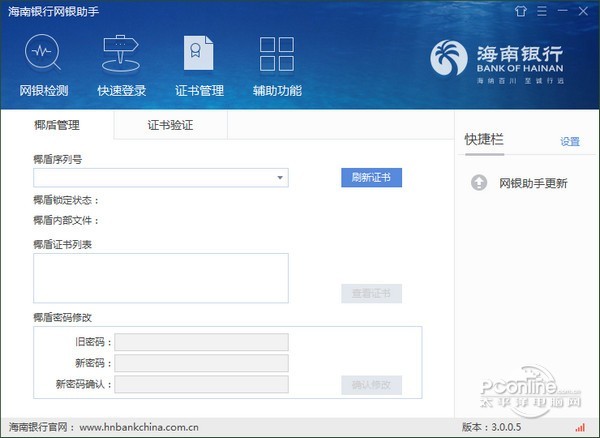Viewport: 600px width, 438px height.
Task: Minimize the 海南银行网银助手 window
Action: click(562, 11)
